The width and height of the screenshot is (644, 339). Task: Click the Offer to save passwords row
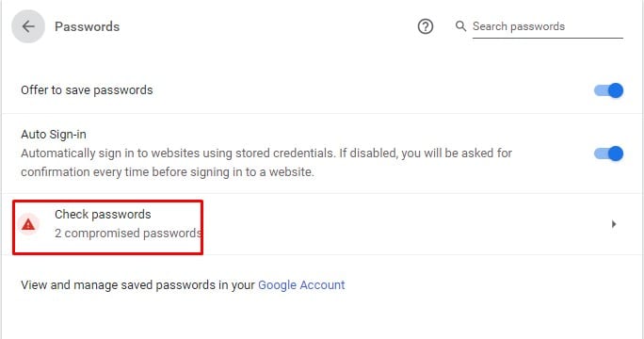coord(322,90)
